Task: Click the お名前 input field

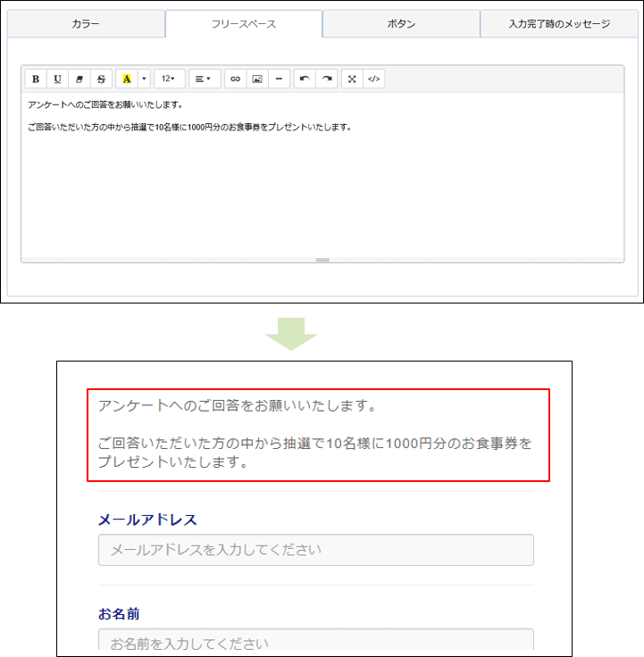Action: (x=315, y=642)
